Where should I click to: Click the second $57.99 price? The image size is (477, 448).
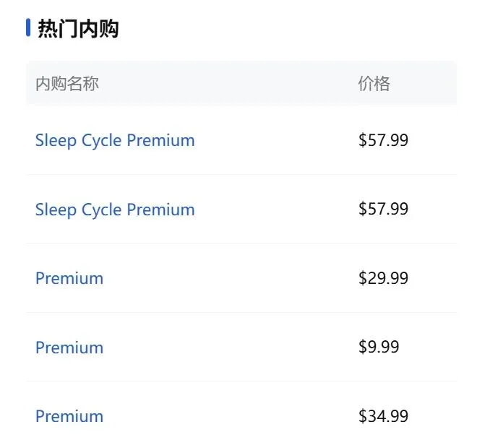[x=383, y=209]
